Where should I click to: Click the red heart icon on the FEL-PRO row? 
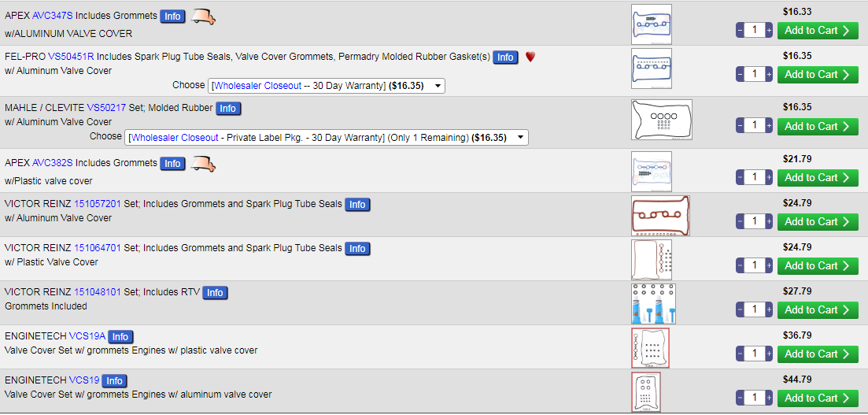coord(530,57)
